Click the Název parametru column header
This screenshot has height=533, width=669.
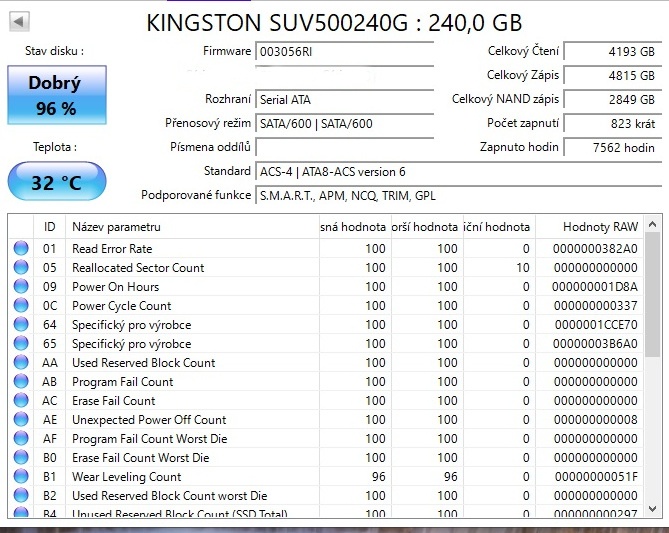click(192, 227)
